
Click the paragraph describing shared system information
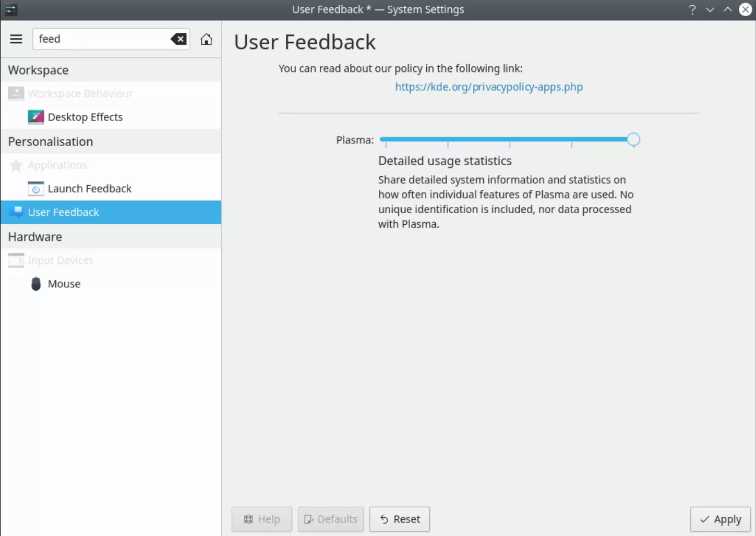tap(506, 202)
